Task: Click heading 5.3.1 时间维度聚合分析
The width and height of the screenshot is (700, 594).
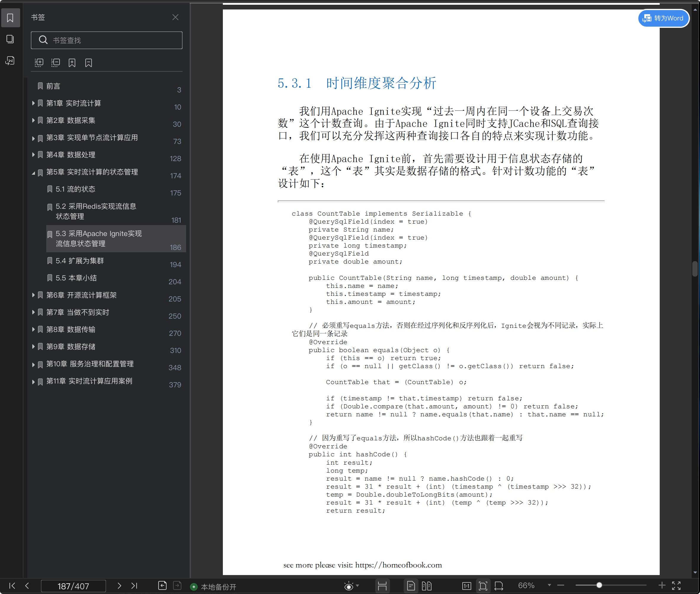Action: point(357,83)
